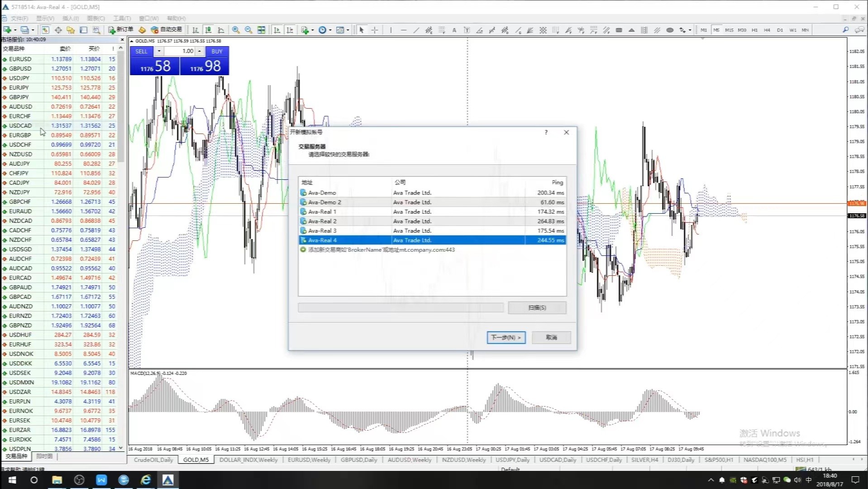Click the zoom in chart icon
The image size is (868, 489).
tap(236, 30)
